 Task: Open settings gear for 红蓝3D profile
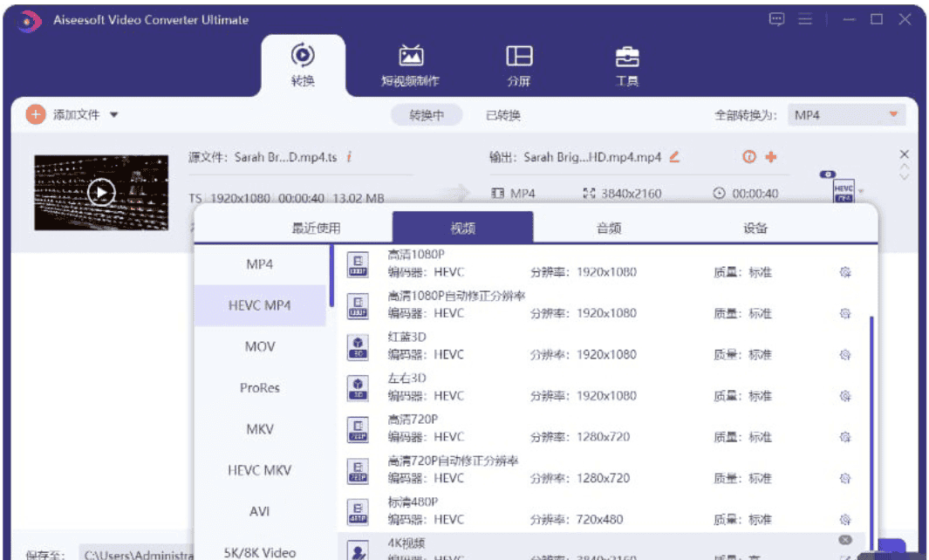pos(844,355)
